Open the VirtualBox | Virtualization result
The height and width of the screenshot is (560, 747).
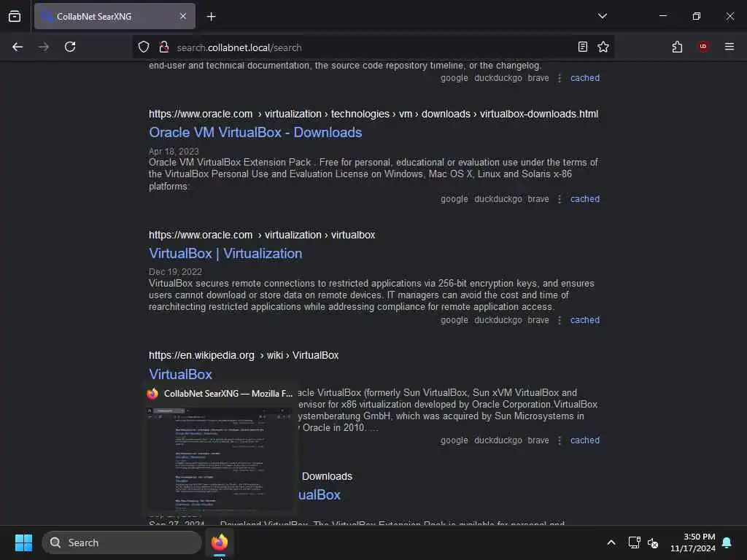[x=225, y=253]
